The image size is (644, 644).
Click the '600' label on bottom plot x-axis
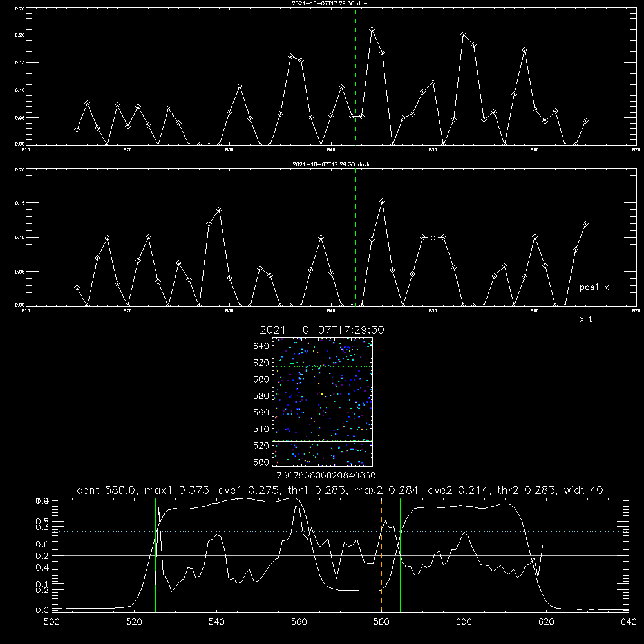click(x=464, y=622)
